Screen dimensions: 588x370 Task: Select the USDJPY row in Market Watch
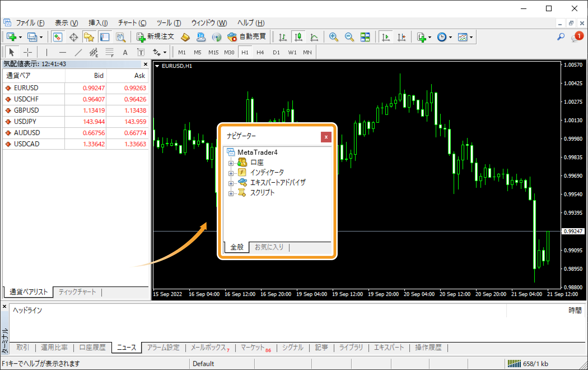tap(25, 122)
